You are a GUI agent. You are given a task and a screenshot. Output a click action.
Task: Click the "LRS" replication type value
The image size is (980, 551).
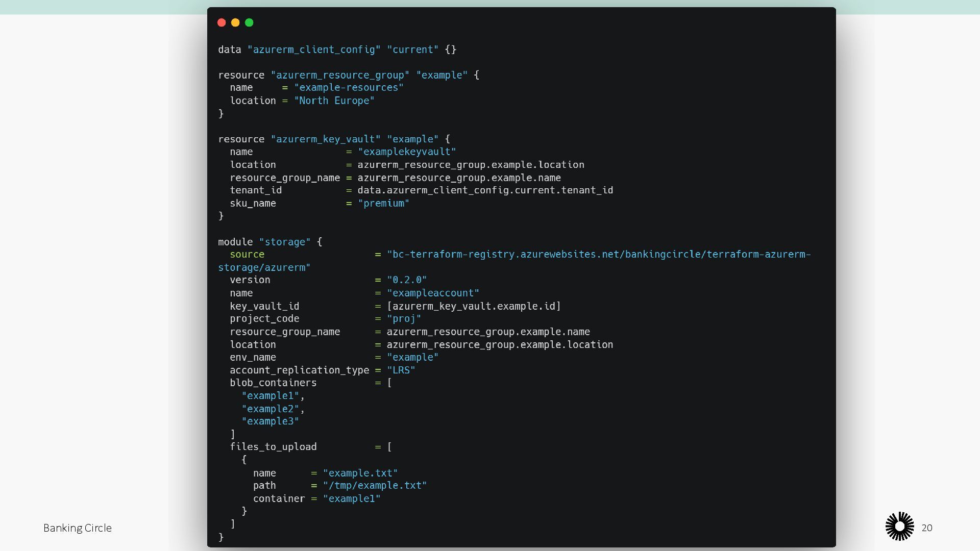point(401,370)
